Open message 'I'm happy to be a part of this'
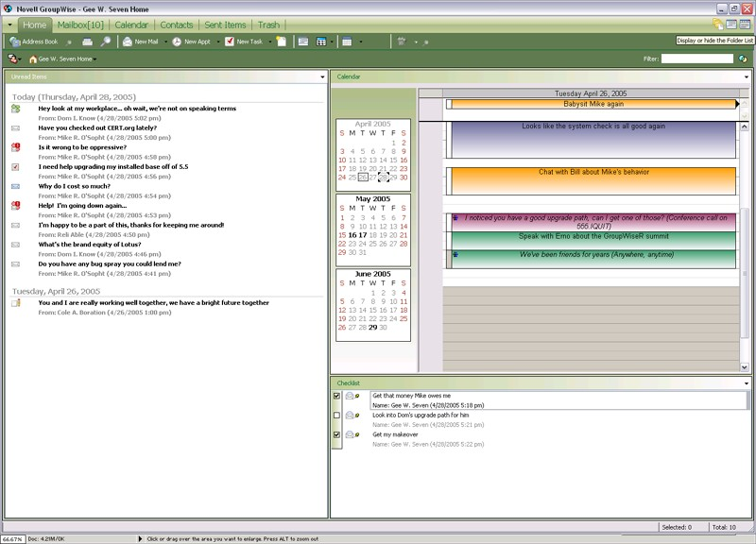 click(x=131, y=225)
